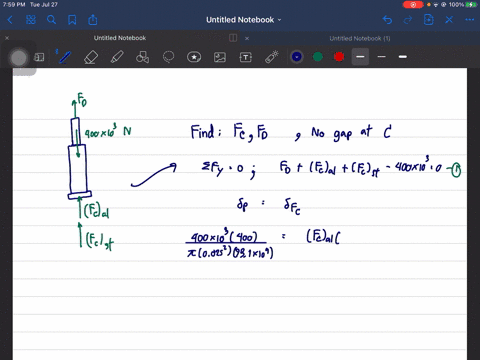
Task: Bookmark the current page
Action: tap(72, 20)
